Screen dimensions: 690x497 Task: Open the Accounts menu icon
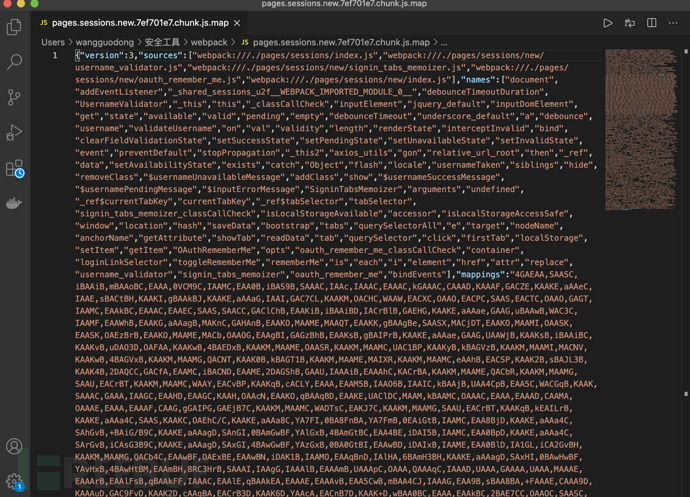point(14,447)
